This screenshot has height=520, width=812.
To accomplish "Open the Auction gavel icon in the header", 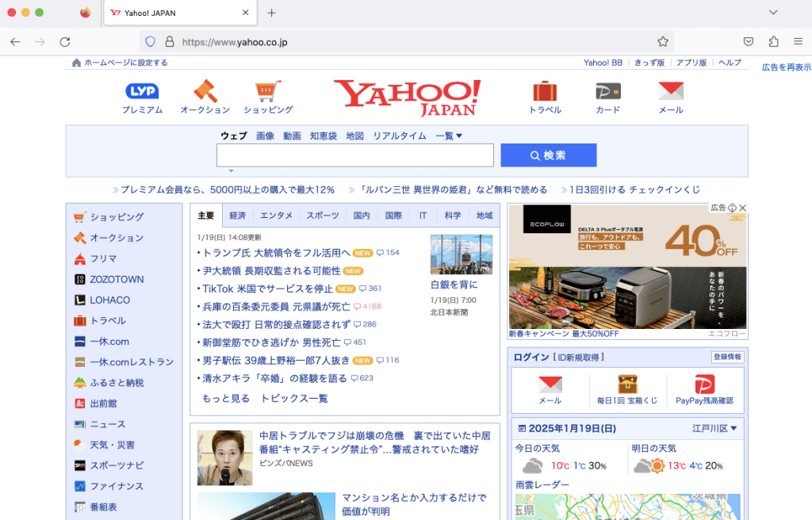I will click(x=205, y=91).
